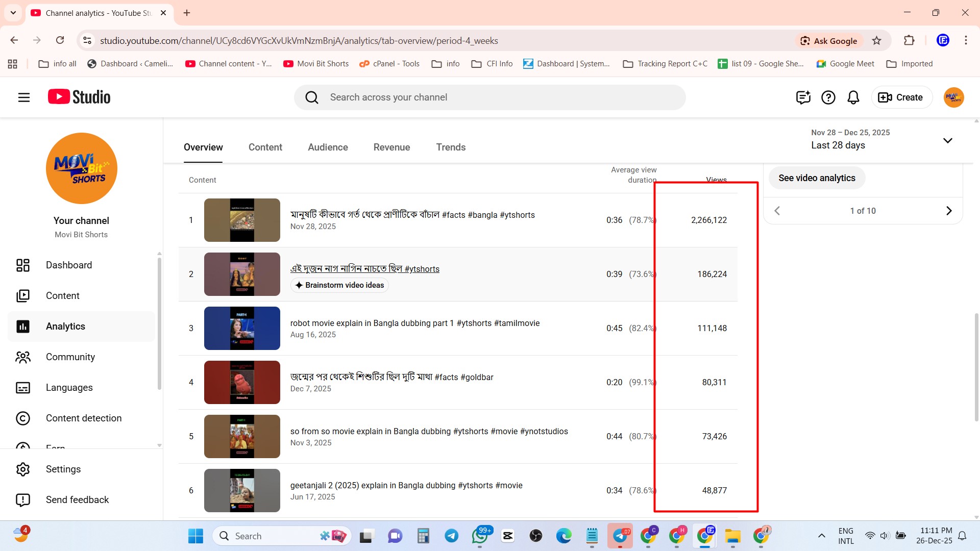Viewport: 980px width, 551px height.
Task: Click the YouTube Studio logo
Action: [x=79, y=97]
